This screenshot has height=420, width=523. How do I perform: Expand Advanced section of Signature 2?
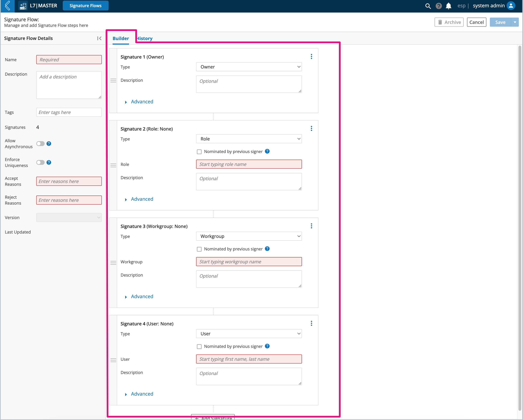pos(139,199)
